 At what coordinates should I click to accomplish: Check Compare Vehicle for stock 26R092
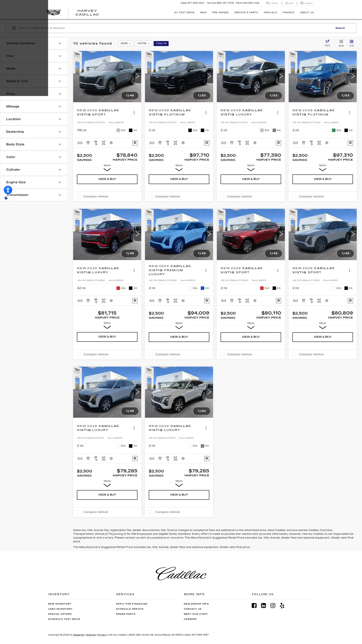(79, 512)
